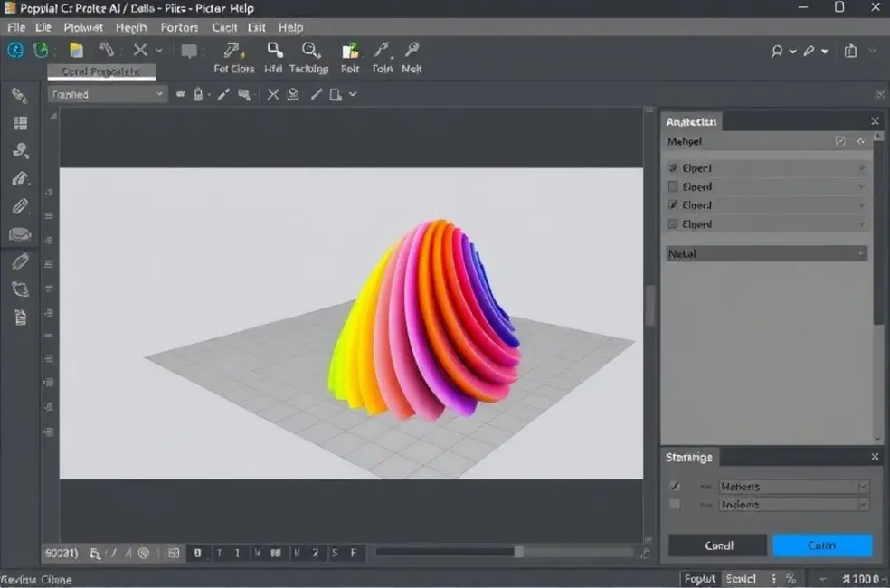Enable the second Elperl checkbox
890x588 pixels.
click(673, 187)
